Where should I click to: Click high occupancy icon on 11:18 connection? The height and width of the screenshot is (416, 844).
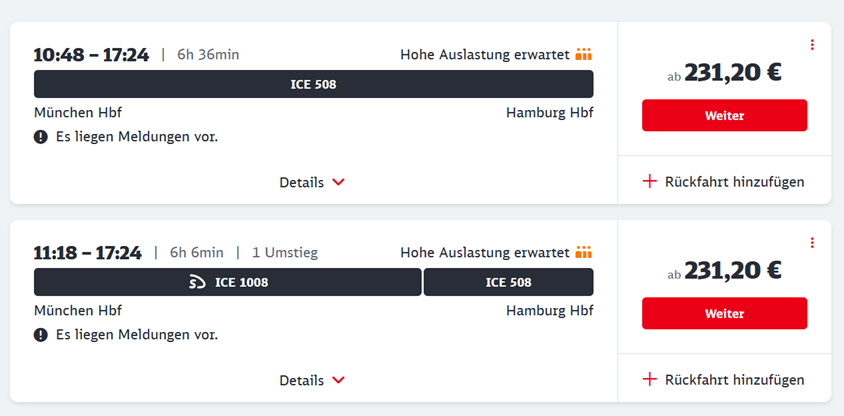coord(583,252)
